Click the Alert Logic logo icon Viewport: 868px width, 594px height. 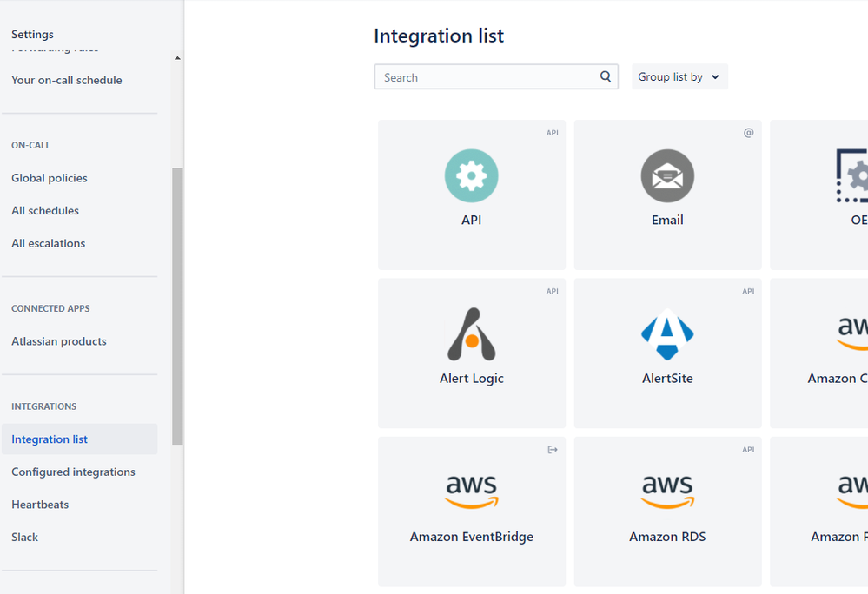coord(471,334)
